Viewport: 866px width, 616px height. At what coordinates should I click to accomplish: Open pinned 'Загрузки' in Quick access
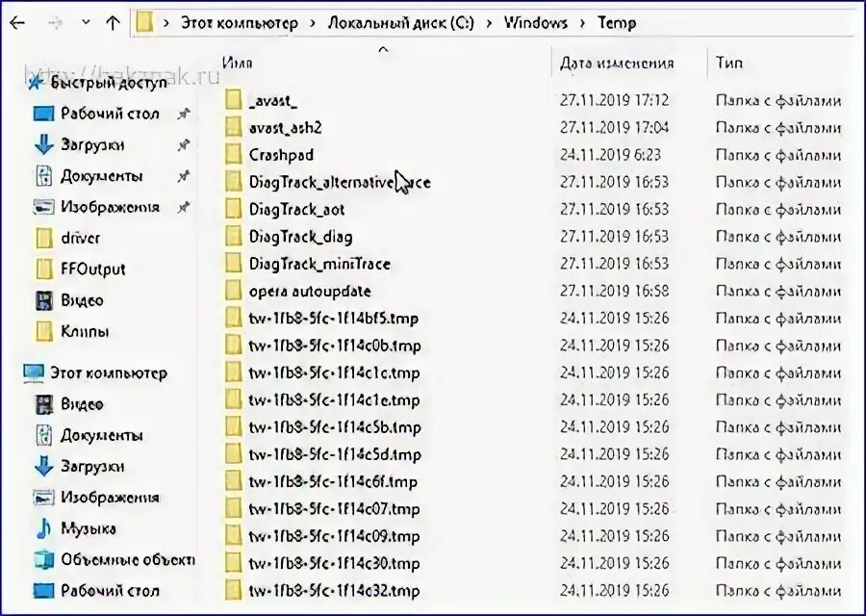coord(92,144)
